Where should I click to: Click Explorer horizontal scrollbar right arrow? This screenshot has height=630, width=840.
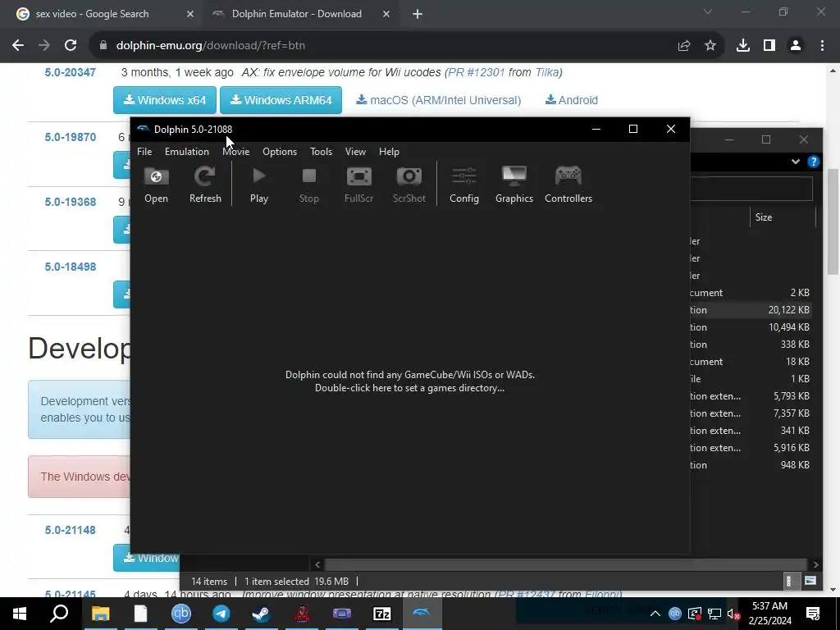click(815, 564)
